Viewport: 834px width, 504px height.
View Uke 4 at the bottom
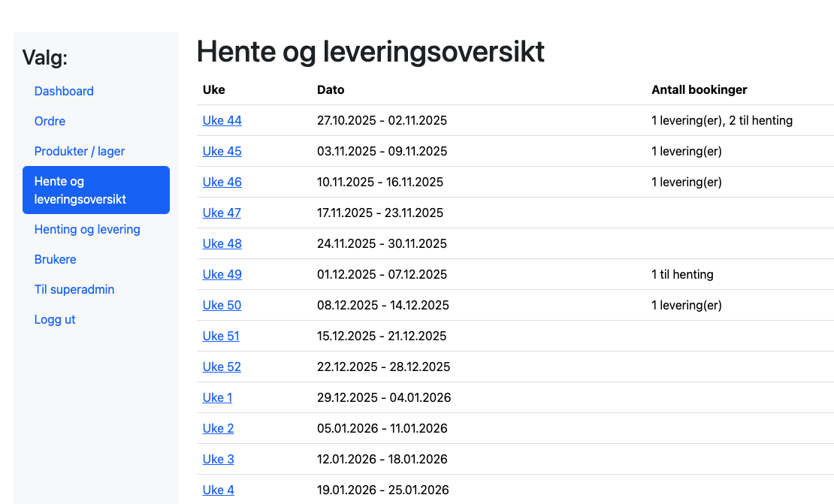point(218,490)
